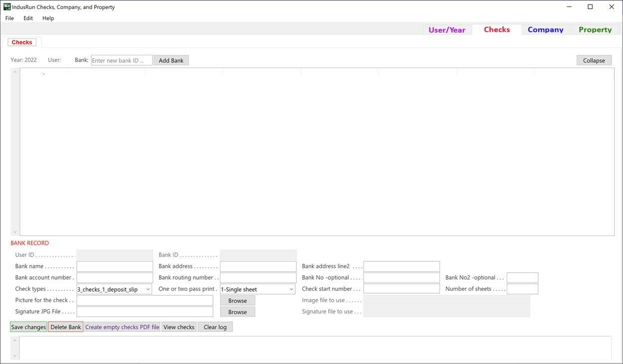Click Create empty checks PDF file

(122, 327)
